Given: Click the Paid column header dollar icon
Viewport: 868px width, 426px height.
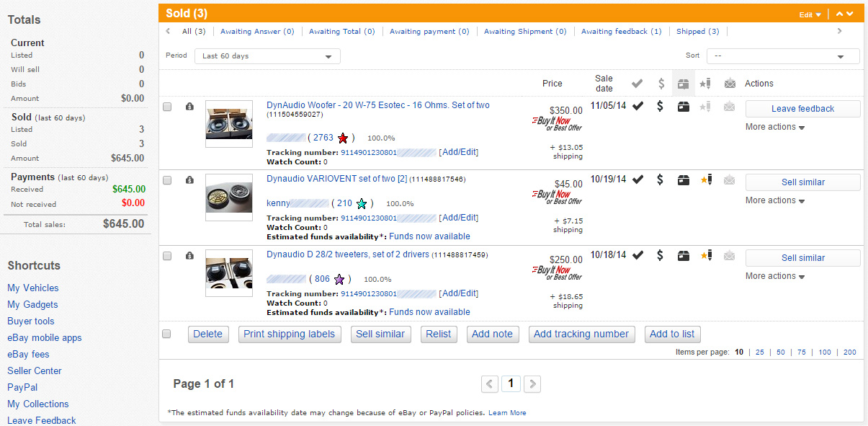Looking at the screenshot, I should pos(661,84).
